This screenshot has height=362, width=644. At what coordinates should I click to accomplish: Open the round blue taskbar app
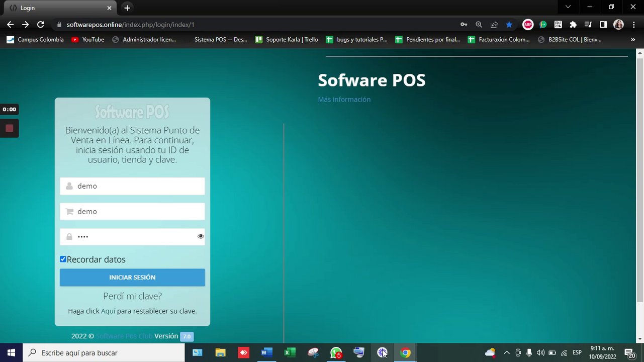[x=382, y=352]
